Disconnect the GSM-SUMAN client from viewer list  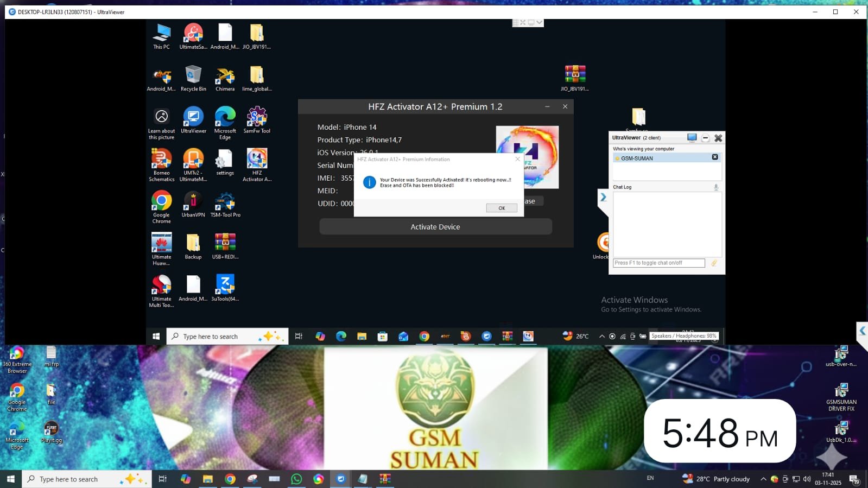point(715,157)
